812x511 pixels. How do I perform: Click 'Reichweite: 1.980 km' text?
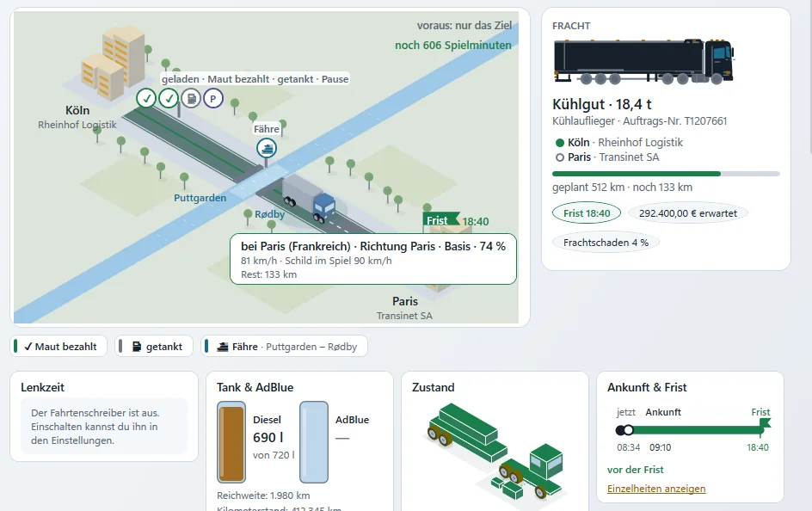click(x=263, y=496)
